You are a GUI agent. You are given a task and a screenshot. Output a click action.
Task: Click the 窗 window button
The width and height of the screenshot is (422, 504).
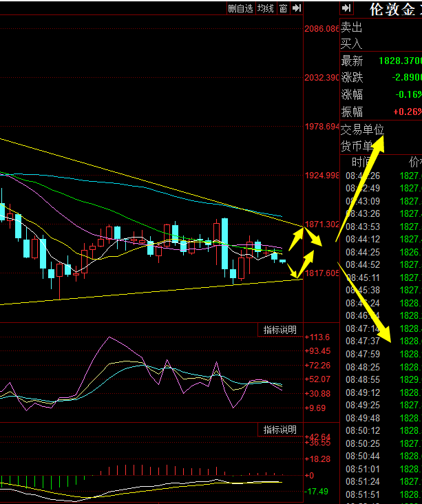click(283, 8)
